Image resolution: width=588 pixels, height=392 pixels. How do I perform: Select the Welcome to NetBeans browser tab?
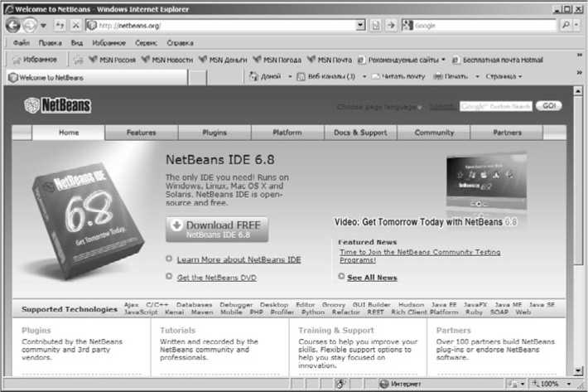pos(97,78)
